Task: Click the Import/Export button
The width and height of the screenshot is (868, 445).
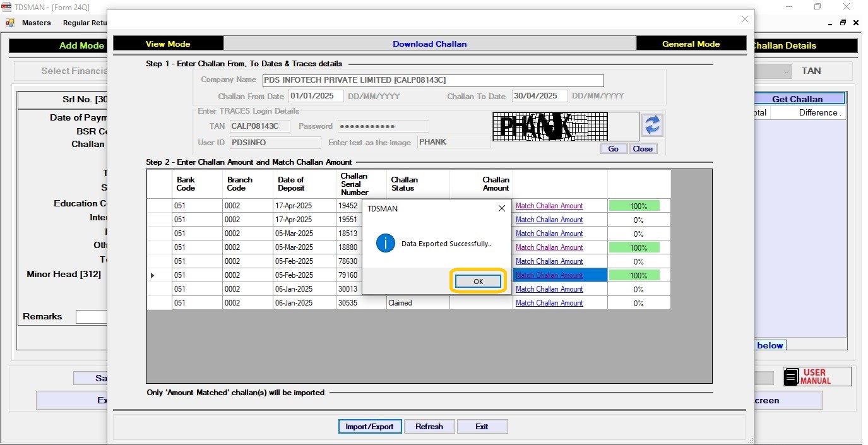Action: [x=369, y=427]
